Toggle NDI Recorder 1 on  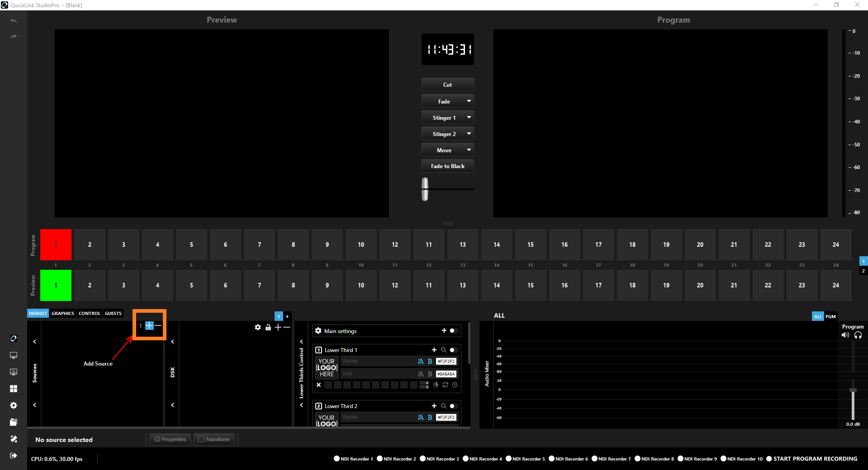pyautogui.click(x=337, y=459)
